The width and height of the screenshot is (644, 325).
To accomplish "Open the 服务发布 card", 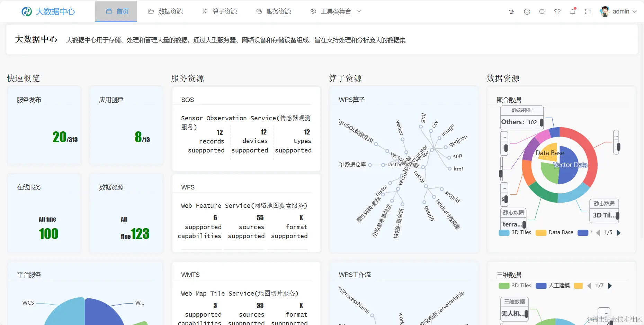I will pos(44,125).
